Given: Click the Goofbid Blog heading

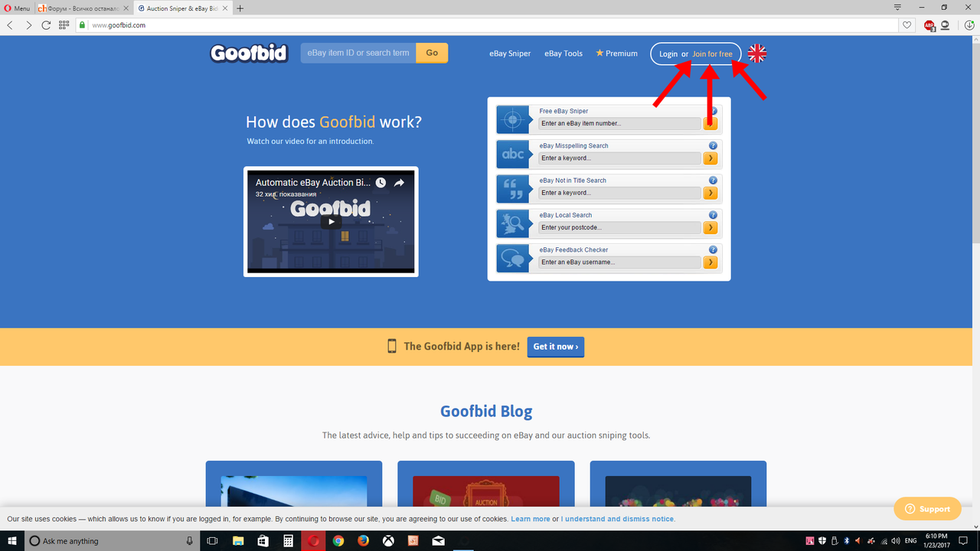Looking at the screenshot, I should 486,411.
